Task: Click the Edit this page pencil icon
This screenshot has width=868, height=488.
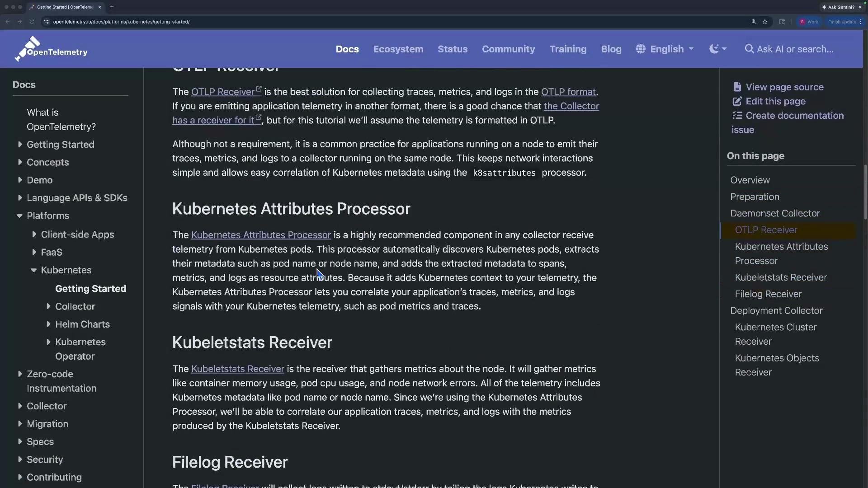Action: point(737,101)
